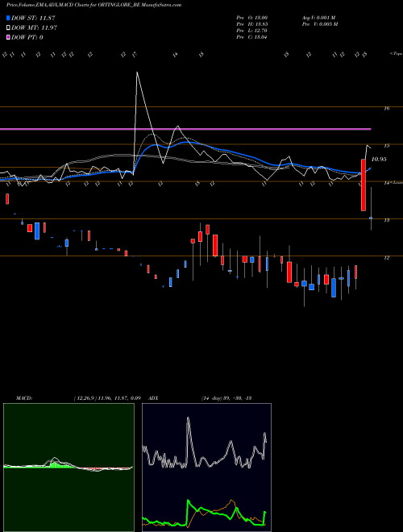Screen dimensions: 403x532
Task: Click the 15 price axis label
Action: 386,146
